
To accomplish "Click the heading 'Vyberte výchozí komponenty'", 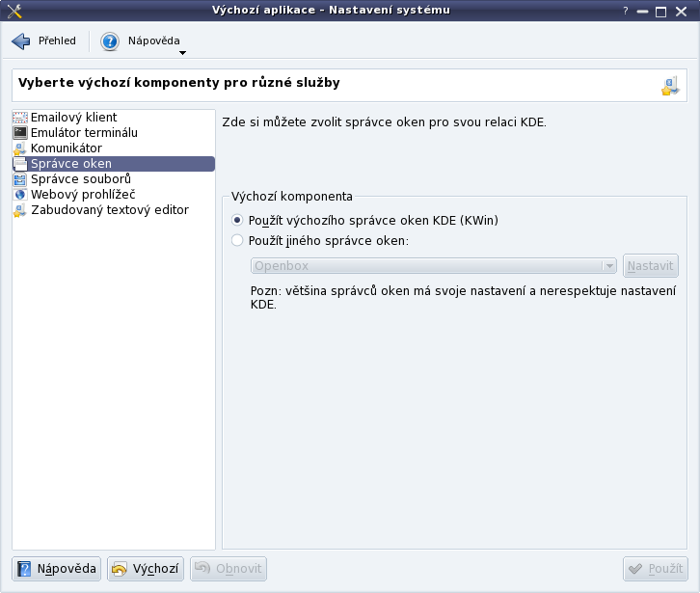I will pos(120,83).
